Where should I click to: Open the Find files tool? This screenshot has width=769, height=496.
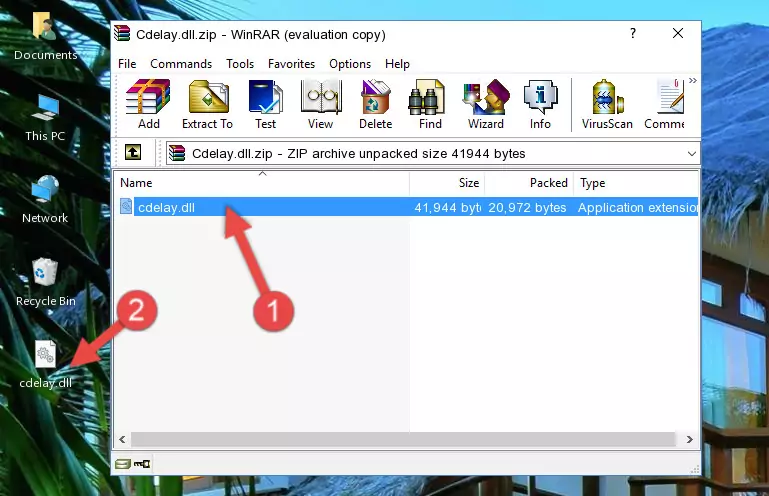[x=430, y=104]
